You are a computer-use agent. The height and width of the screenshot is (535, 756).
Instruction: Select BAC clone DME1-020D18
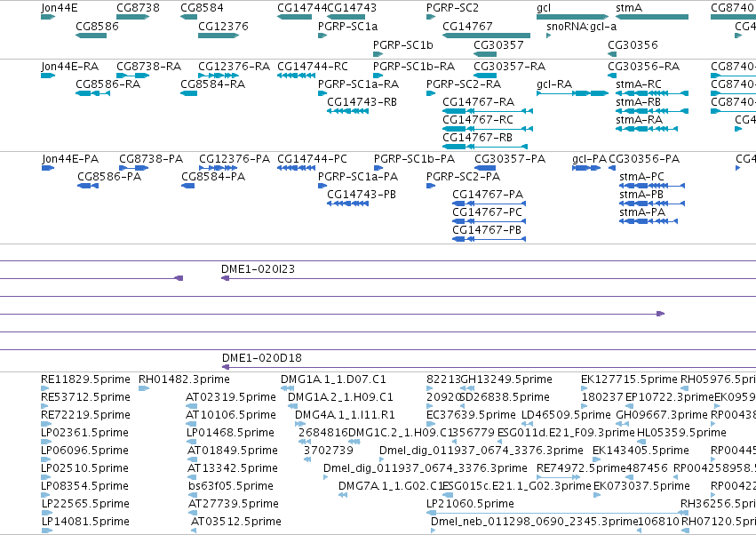[x=262, y=358]
